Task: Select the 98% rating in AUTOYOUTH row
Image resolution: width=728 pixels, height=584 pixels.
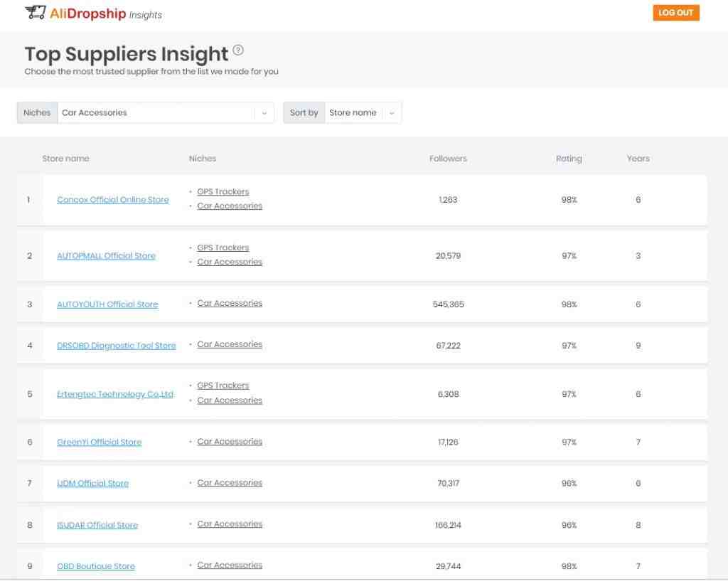Action: (569, 304)
